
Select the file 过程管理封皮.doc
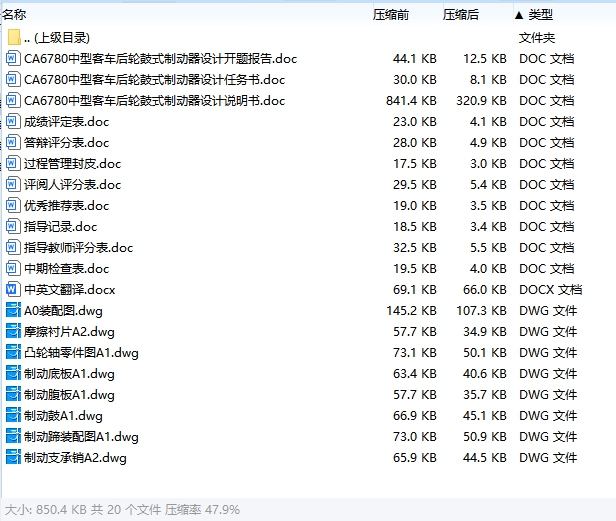pos(72,163)
